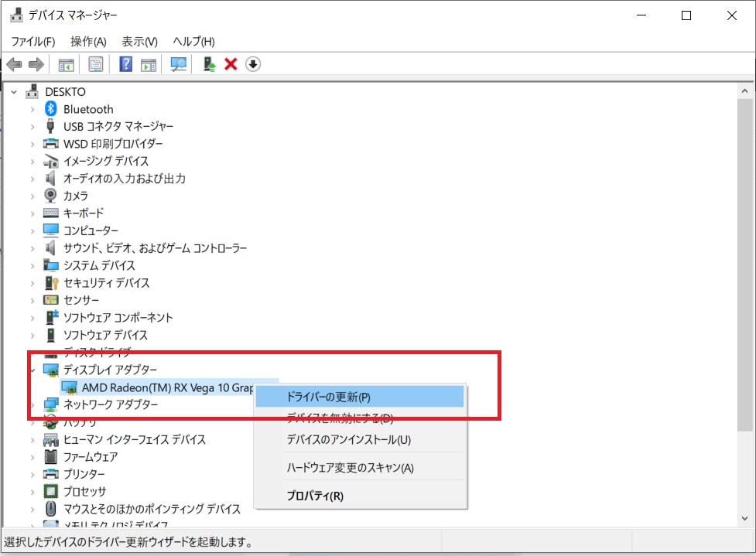Open the Properties sheet toolbar icon

[x=95, y=64]
